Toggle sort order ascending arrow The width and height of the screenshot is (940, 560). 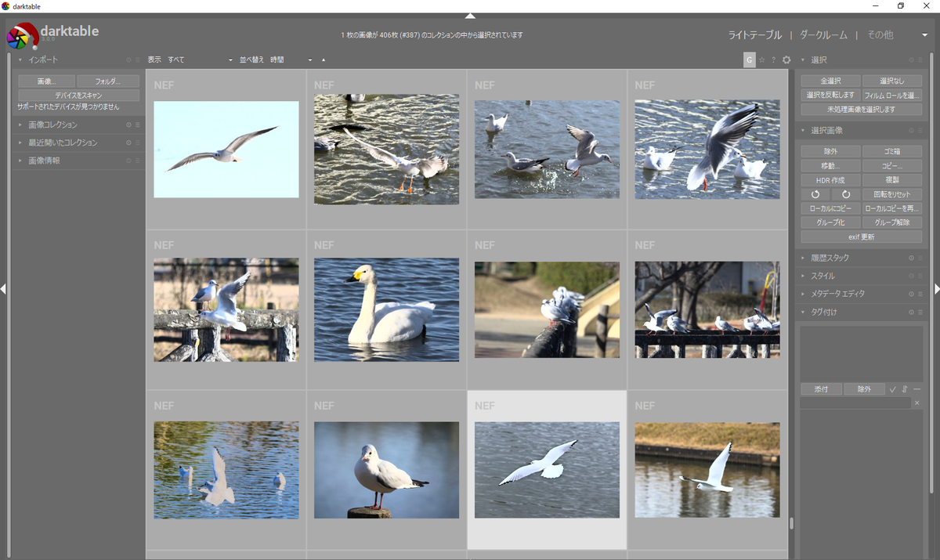(323, 60)
